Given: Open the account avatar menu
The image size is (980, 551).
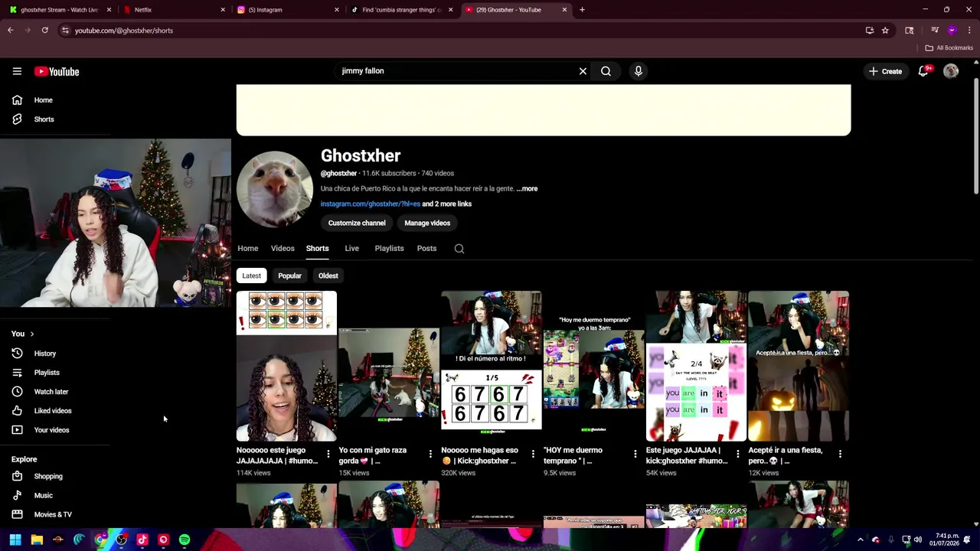Looking at the screenshot, I should (951, 71).
